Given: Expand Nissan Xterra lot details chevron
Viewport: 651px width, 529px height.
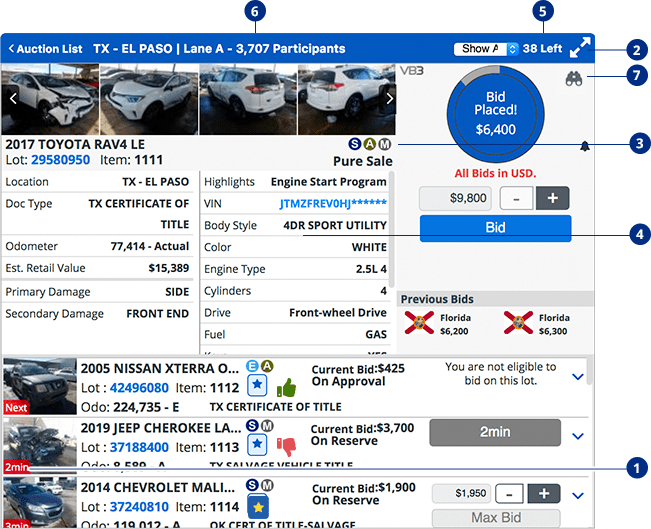Looking at the screenshot, I should point(578,377).
